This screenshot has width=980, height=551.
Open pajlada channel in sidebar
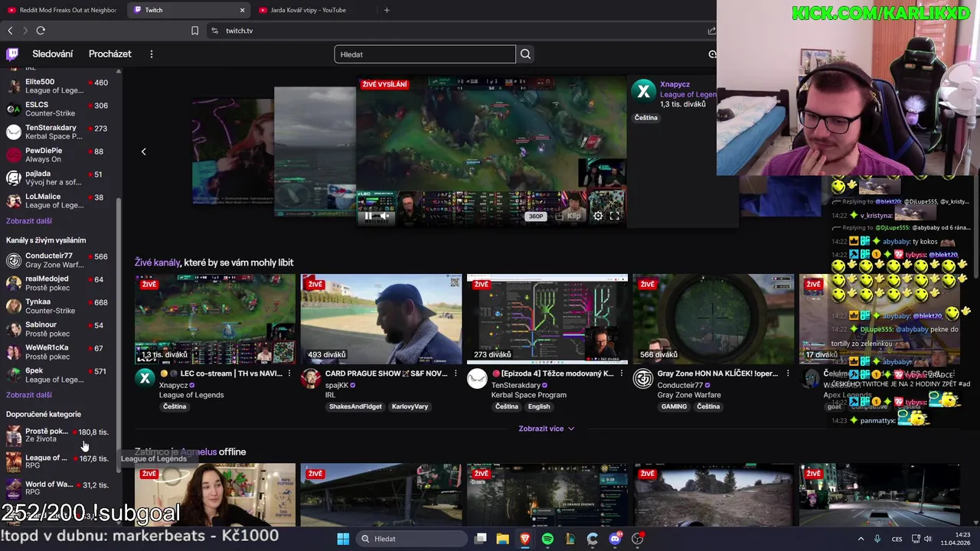(x=57, y=178)
